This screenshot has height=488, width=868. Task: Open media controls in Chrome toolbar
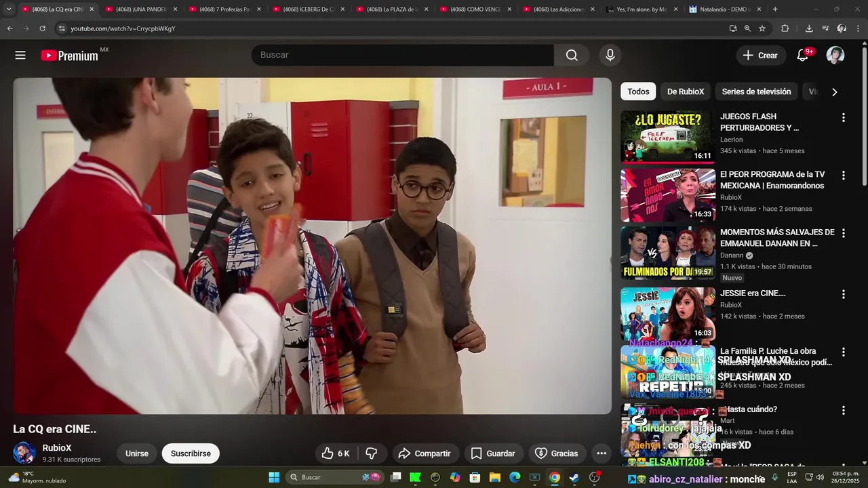pyautogui.click(x=825, y=28)
